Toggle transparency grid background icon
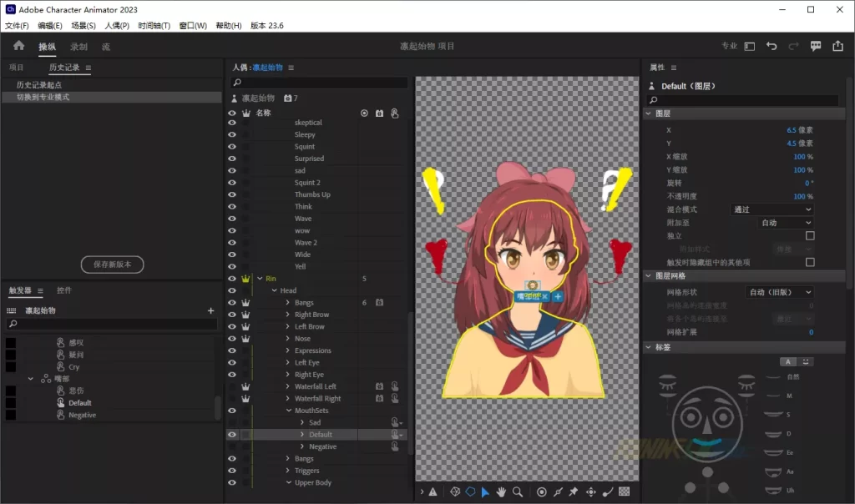Image resolution: width=855 pixels, height=504 pixels. pyautogui.click(x=624, y=492)
